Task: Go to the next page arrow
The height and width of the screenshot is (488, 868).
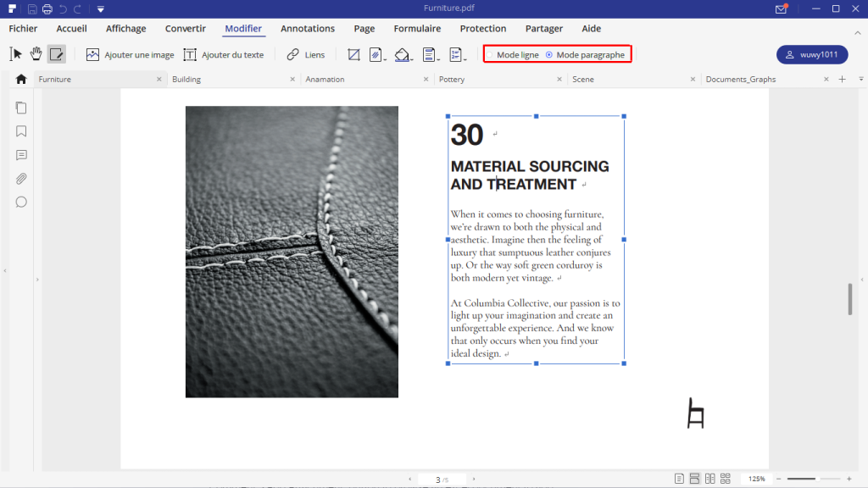Action: (x=474, y=480)
